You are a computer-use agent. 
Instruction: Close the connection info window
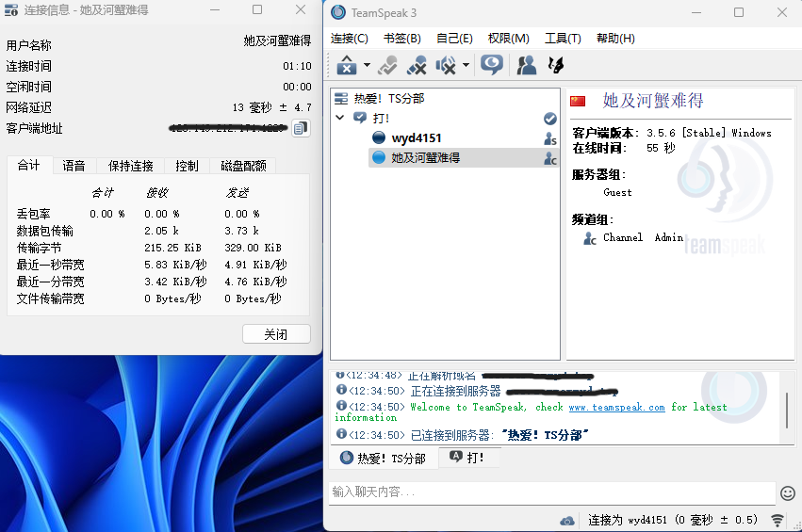[x=301, y=9]
